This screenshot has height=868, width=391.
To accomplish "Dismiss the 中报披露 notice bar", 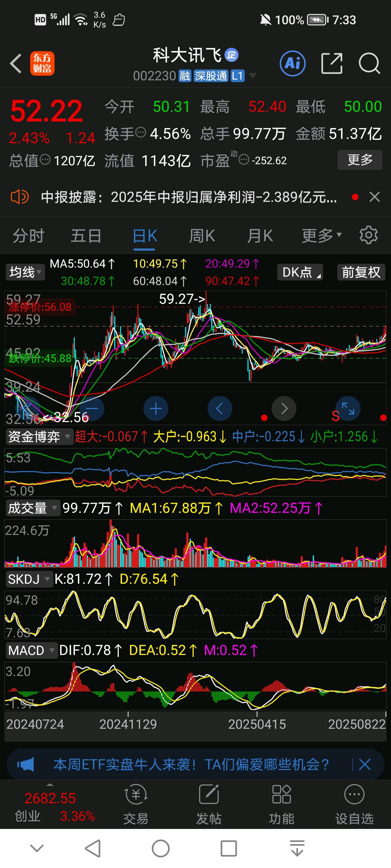I will (374, 197).
